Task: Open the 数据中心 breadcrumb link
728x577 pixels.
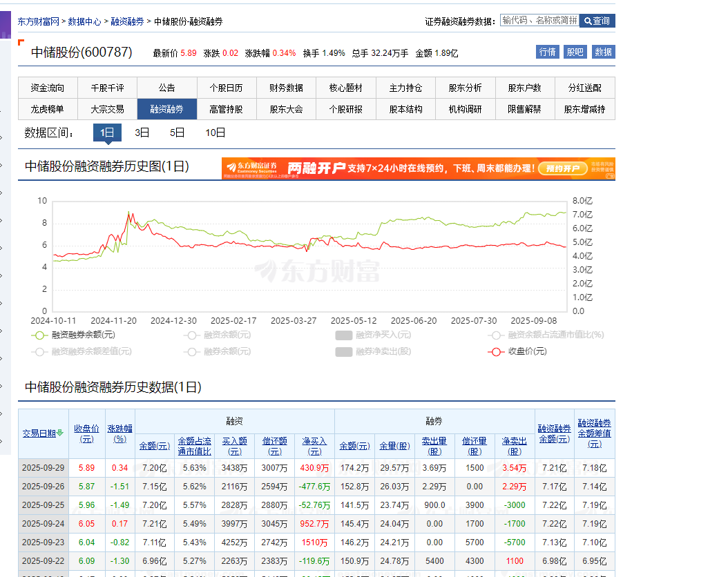Action: [x=84, y=21]
